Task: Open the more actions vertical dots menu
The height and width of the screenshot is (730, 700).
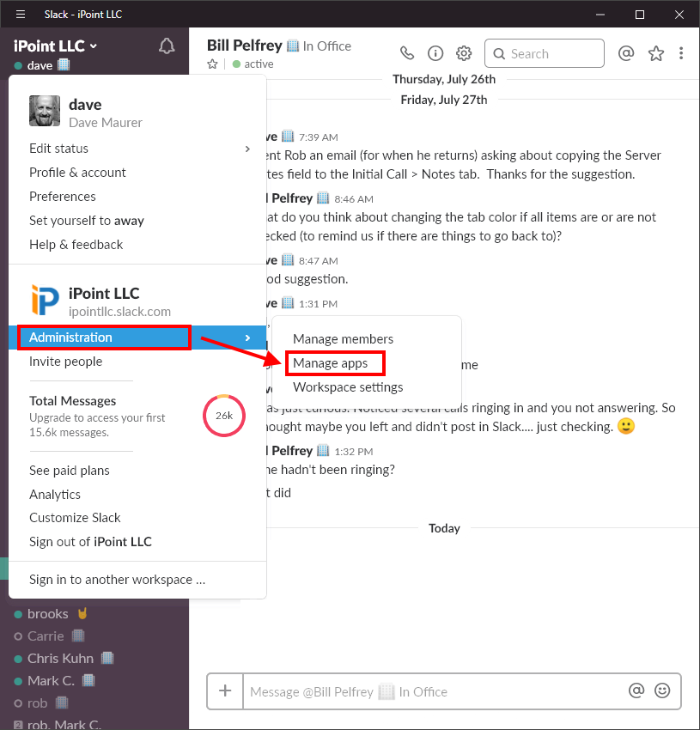Action: [681, 52]
